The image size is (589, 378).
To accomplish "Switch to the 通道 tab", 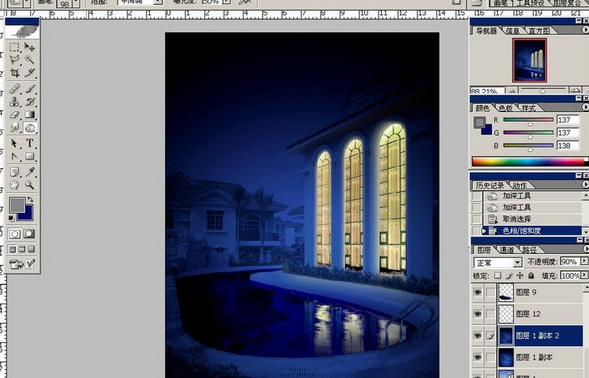I will tap(507, 249).
